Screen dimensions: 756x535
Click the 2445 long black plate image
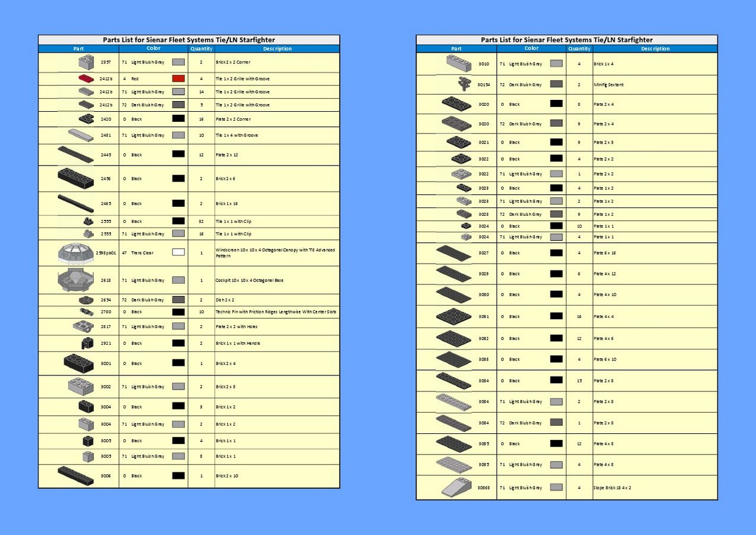(76, 154)
